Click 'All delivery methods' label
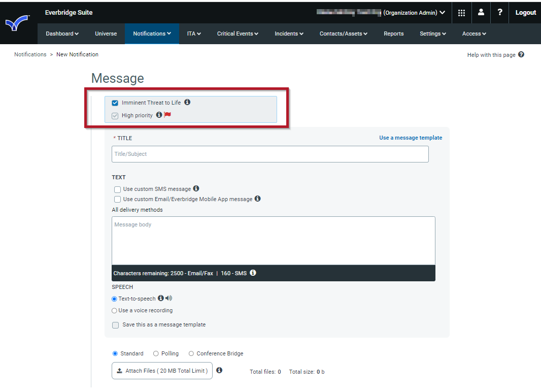 pyautogui.click(x=137, y=210)
